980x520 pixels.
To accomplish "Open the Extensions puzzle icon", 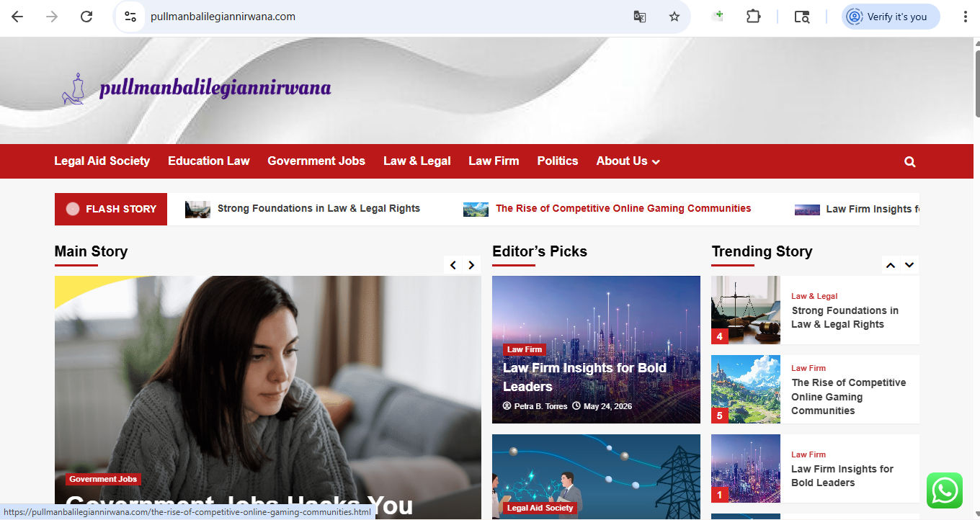I will tap(754, 17).
